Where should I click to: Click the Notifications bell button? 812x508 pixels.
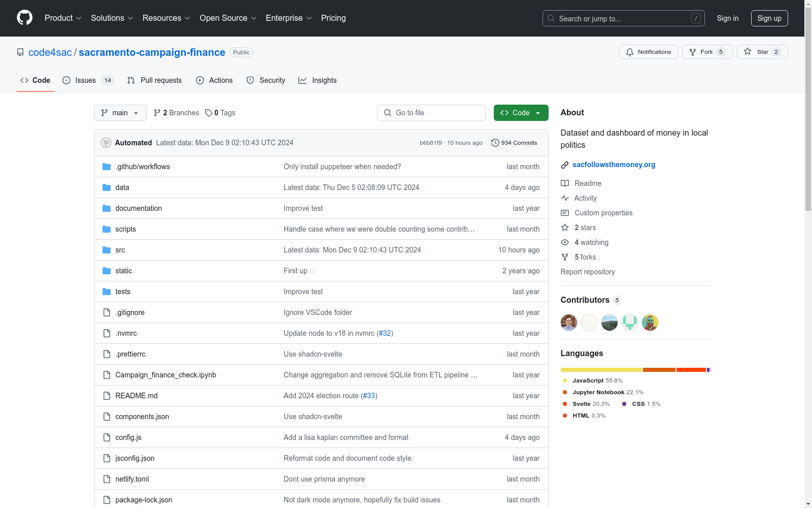pyautogui.click(x=648, y=52)
